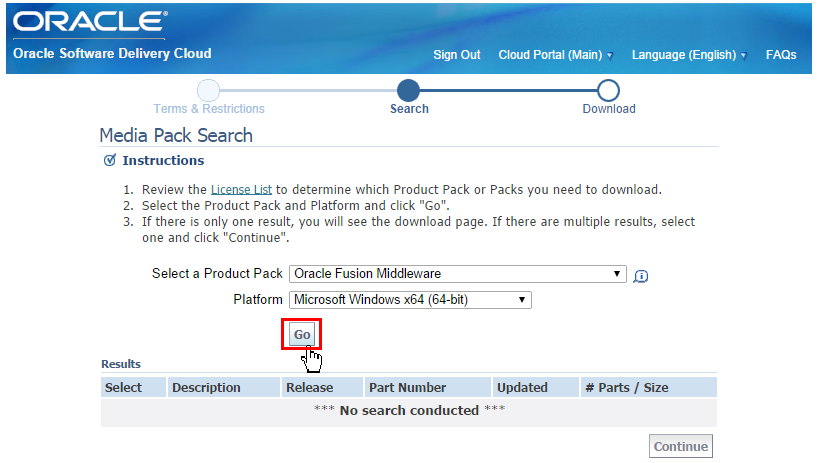
Task: Expand the Platform dropdown
Action: 410,300
